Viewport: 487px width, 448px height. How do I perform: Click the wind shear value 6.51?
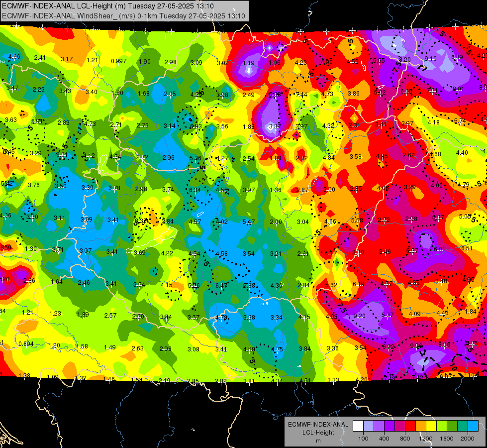click(467, 248)
